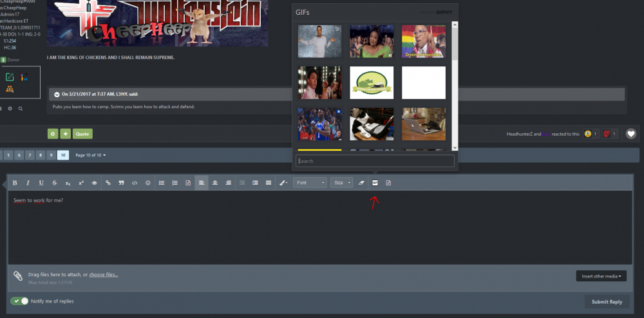
Task: Insert a numbered list
Action: tap(175, 183)
